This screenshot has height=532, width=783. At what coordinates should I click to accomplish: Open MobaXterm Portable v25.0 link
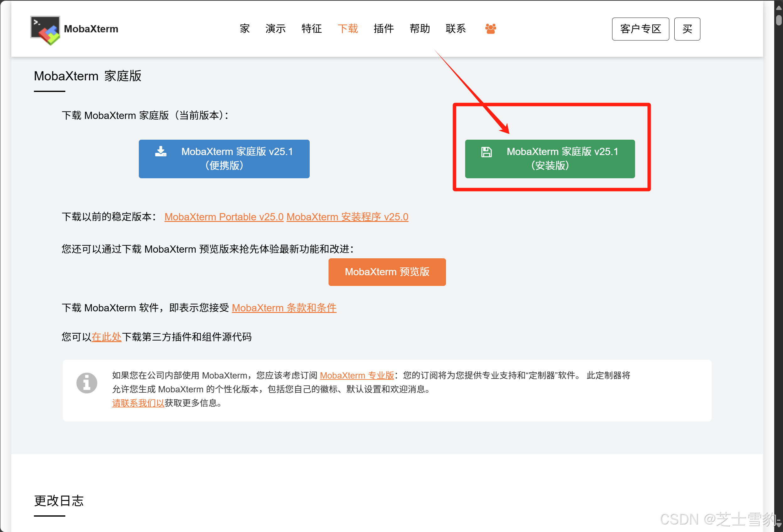point(224,217)
